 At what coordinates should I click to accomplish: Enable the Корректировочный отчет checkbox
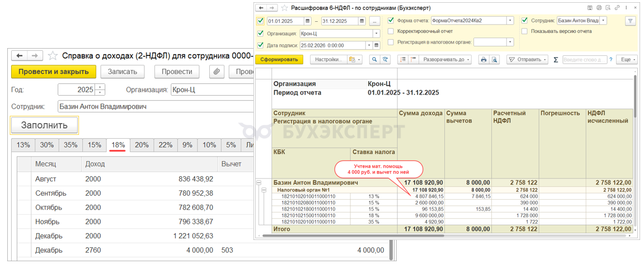point(391,31)
